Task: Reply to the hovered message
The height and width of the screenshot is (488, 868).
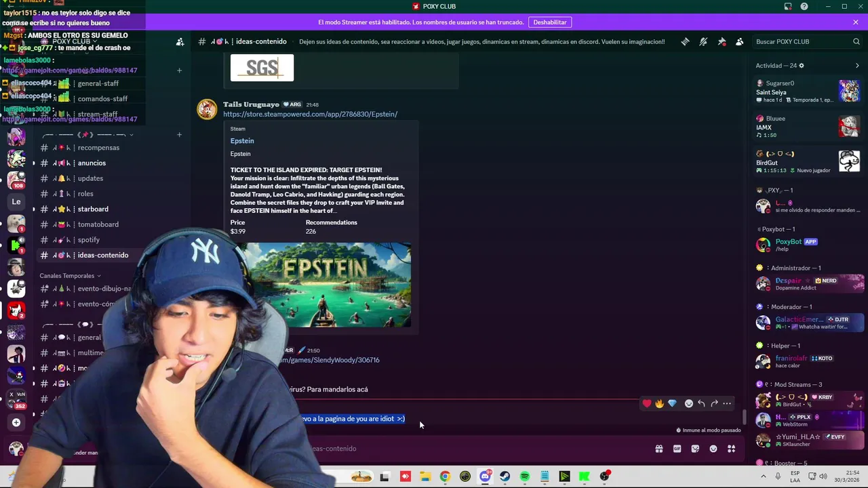Action: [x=701, y=403]
